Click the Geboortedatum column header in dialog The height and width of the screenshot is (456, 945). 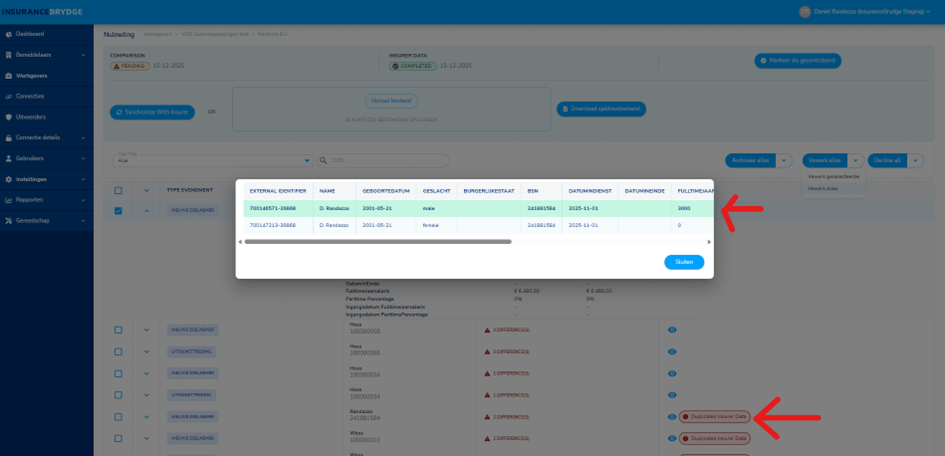pyautogui.click(x=386, y=190)
